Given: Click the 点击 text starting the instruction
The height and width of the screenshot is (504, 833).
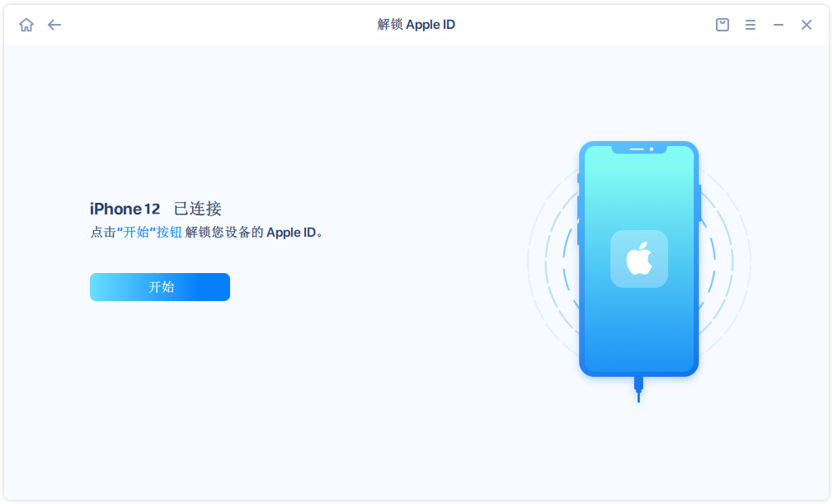Looking at the screenshot, I should [103, 232].
